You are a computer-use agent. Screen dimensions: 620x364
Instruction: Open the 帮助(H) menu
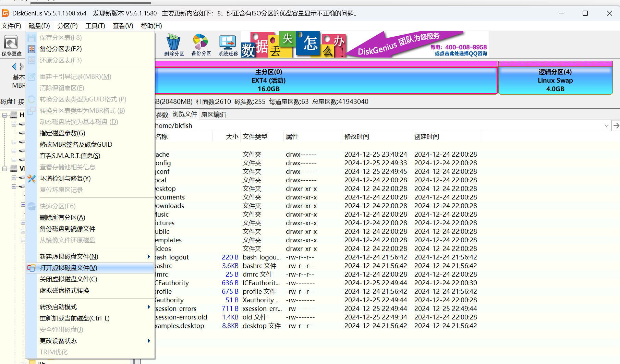[x=151, y=26]
